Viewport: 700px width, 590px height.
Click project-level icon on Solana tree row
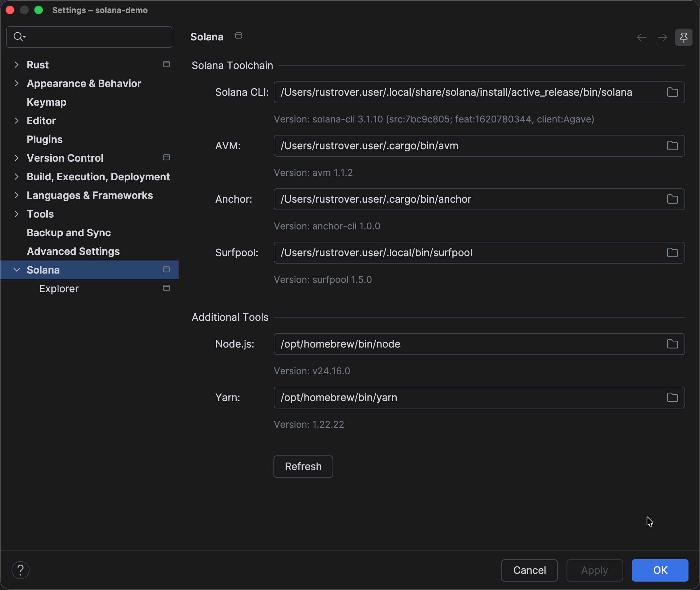(166, 270)
